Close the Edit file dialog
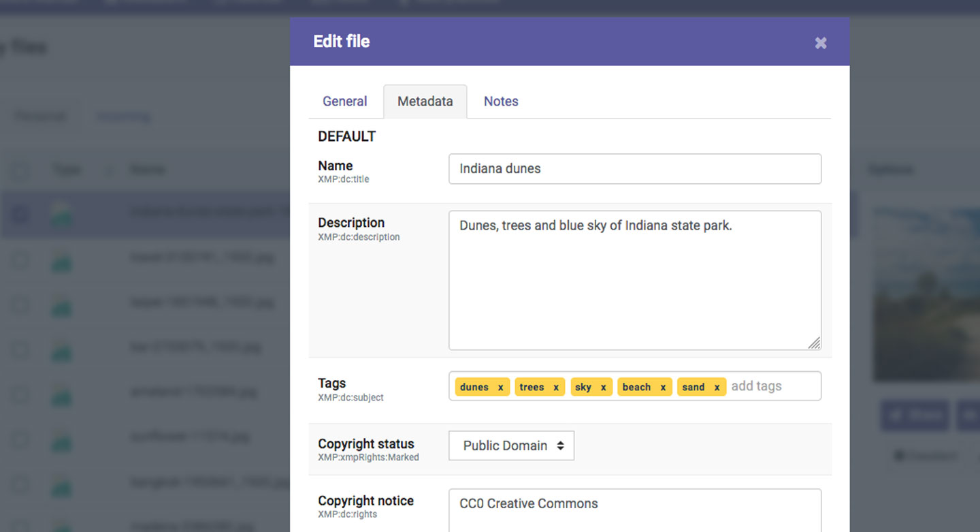This screenshot has width=980, height=532. pyautogui.click(x=821, y=43)
